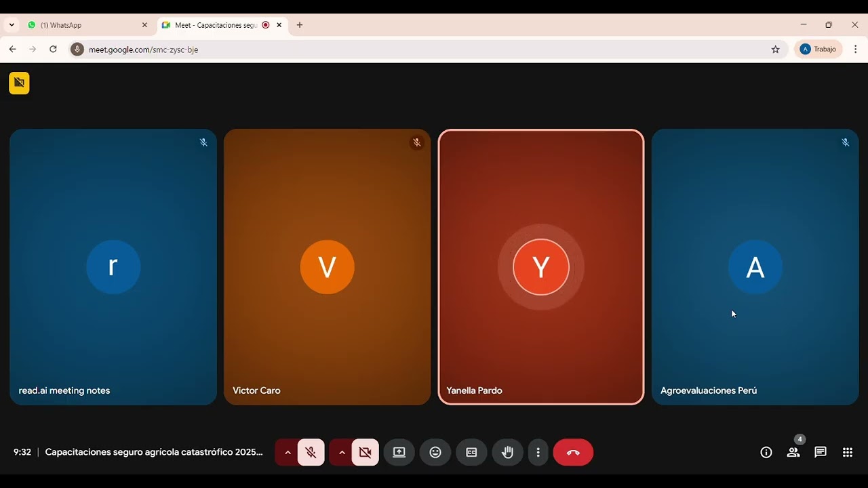
Task: Click the yellow screen-sharing indicator icon
Action: 19,83
